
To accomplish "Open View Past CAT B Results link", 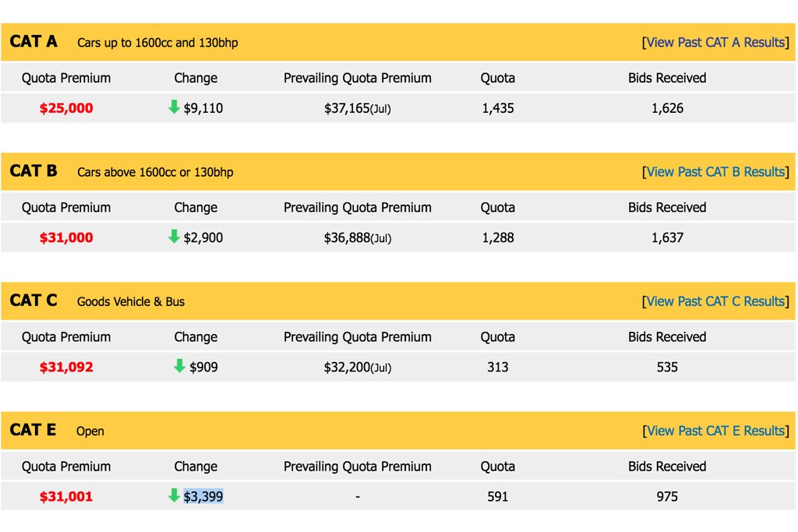I will click(x=715, y=172).
